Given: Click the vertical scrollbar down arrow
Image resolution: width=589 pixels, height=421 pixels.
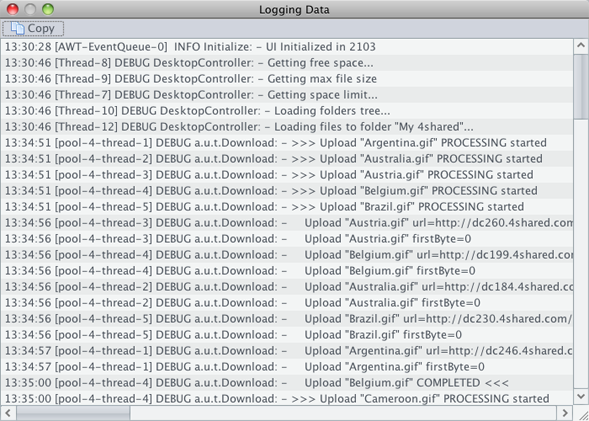Looking at the screenshot, I should tap(581, 397).
